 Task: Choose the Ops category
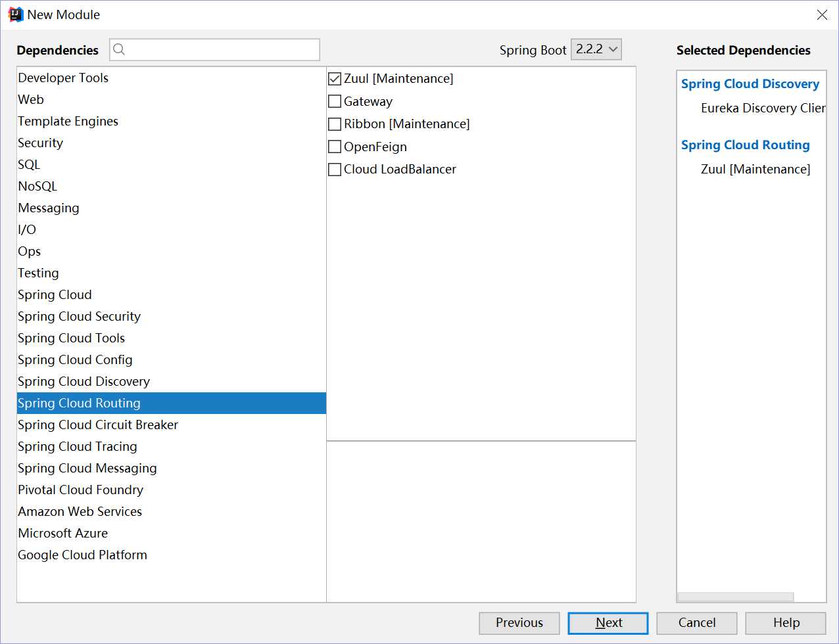coord(172,251)
